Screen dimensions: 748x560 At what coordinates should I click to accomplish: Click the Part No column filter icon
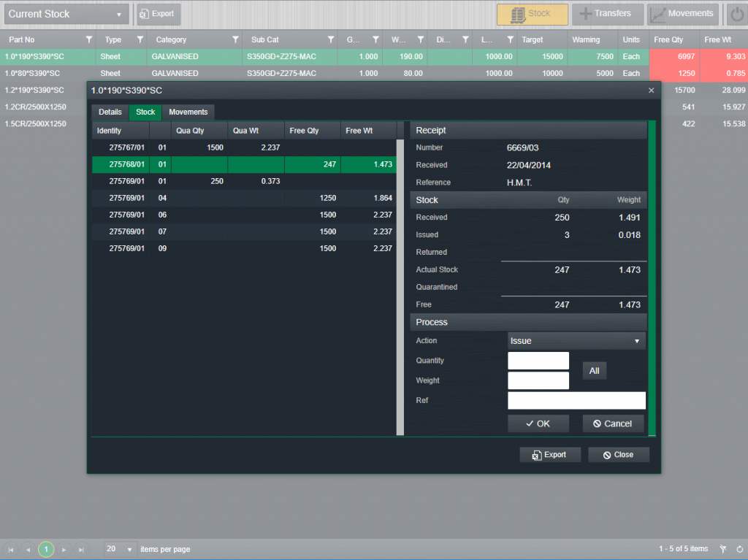point(89,39)
